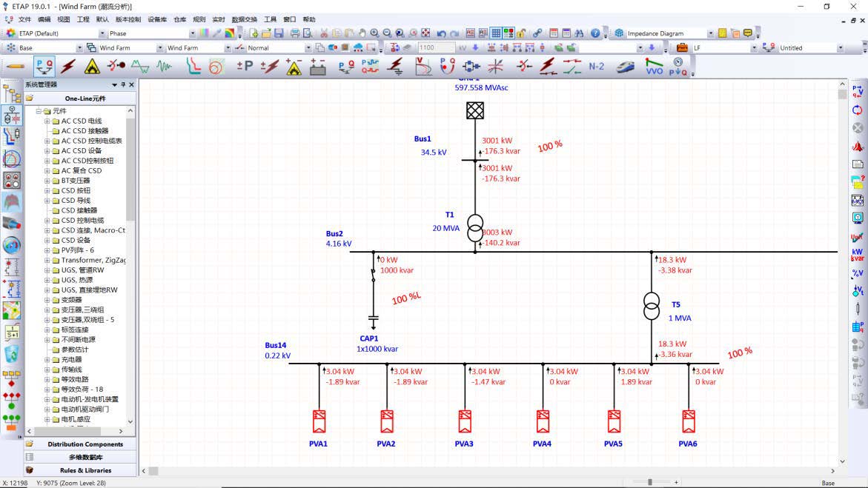Image resolution: width=868 pixels, height=488 pixels.
Task: Click the Edit mode pencil icon
Action: pos(14,67)
